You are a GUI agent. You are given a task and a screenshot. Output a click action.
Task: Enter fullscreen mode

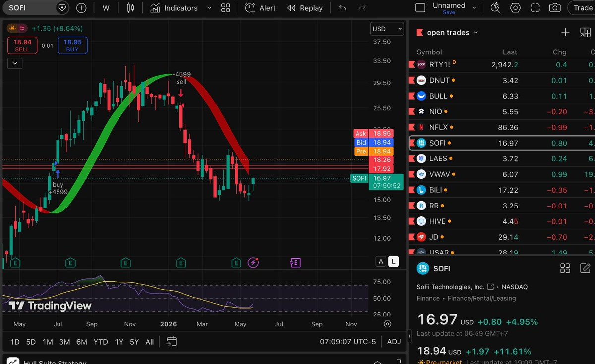click(x=535, y=8)
